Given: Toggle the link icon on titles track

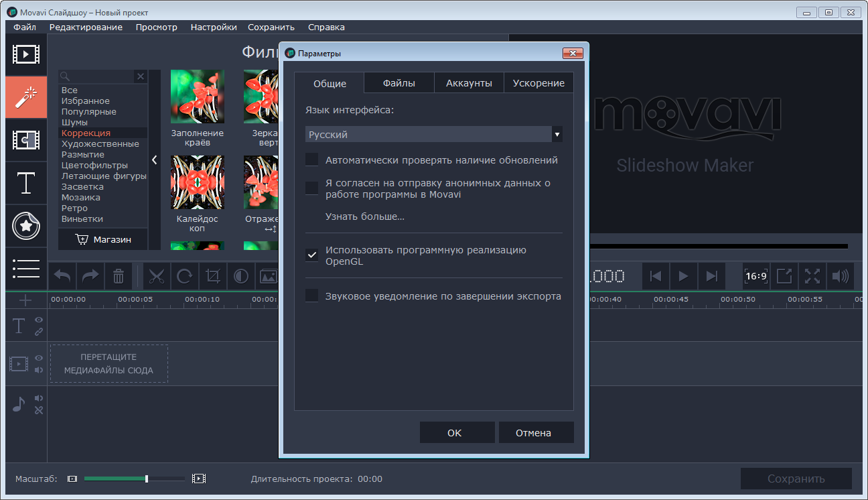Looking at the screenshot, I should coord(39,332).
